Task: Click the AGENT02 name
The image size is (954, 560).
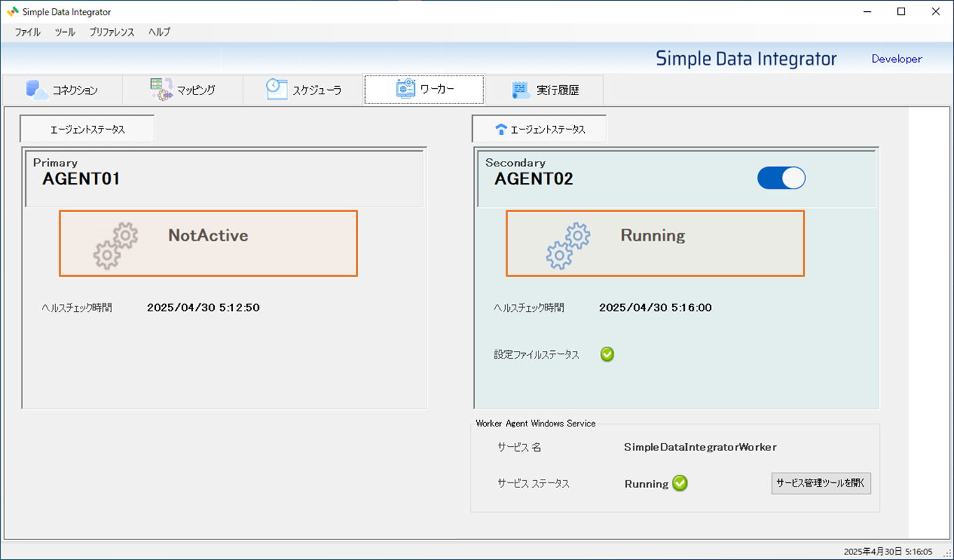Action: [x=534, y=179]
